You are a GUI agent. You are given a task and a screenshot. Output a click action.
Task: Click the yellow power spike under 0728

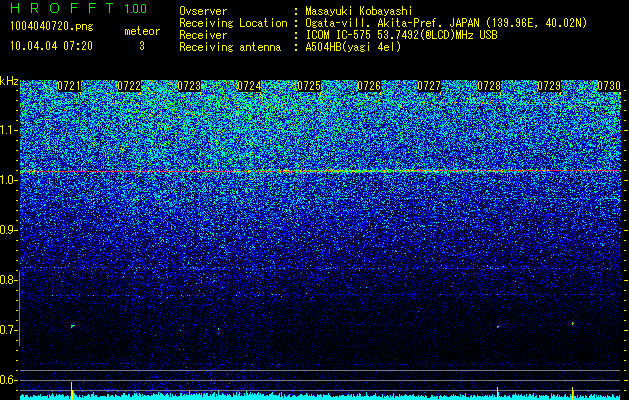497,392
